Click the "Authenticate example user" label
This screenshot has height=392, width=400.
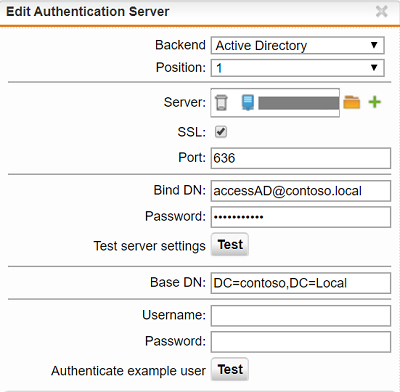coord(128,371)
